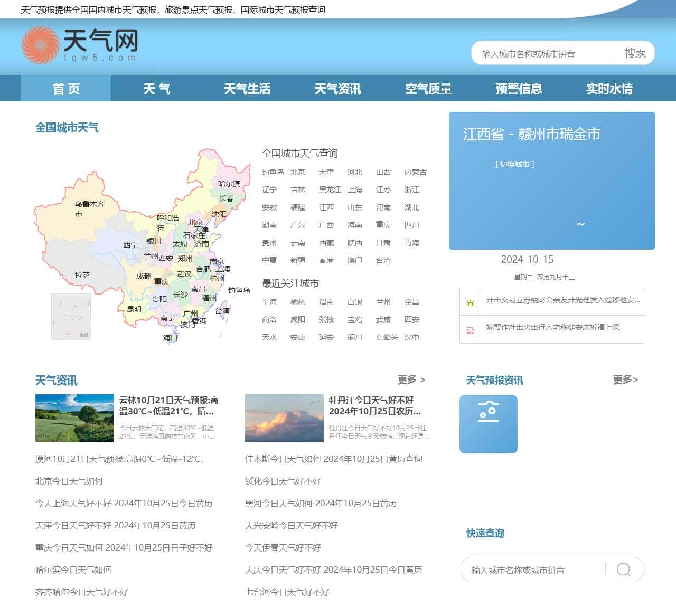This screenshot has width=676, height=616.
Task: Click the 牡丹江 sunset cloud thumbnail
Action: [284, 418]
